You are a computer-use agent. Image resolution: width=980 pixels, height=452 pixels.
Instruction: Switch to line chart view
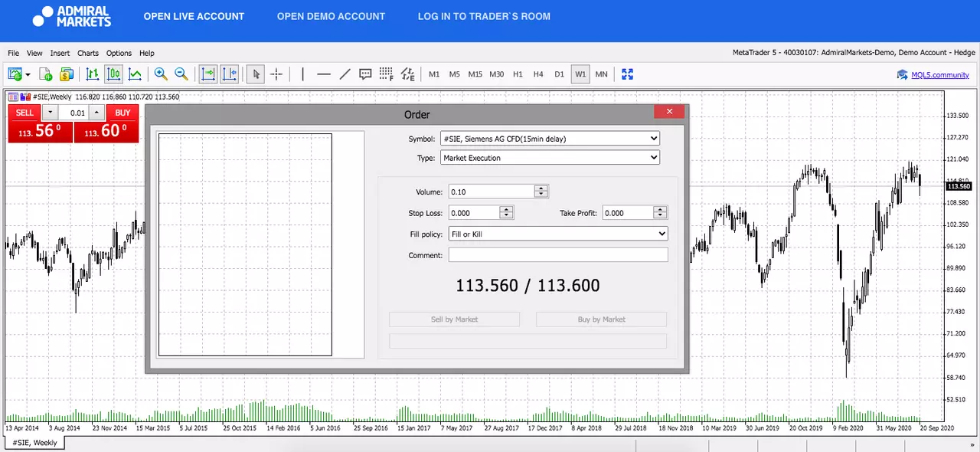coord(135,74)
